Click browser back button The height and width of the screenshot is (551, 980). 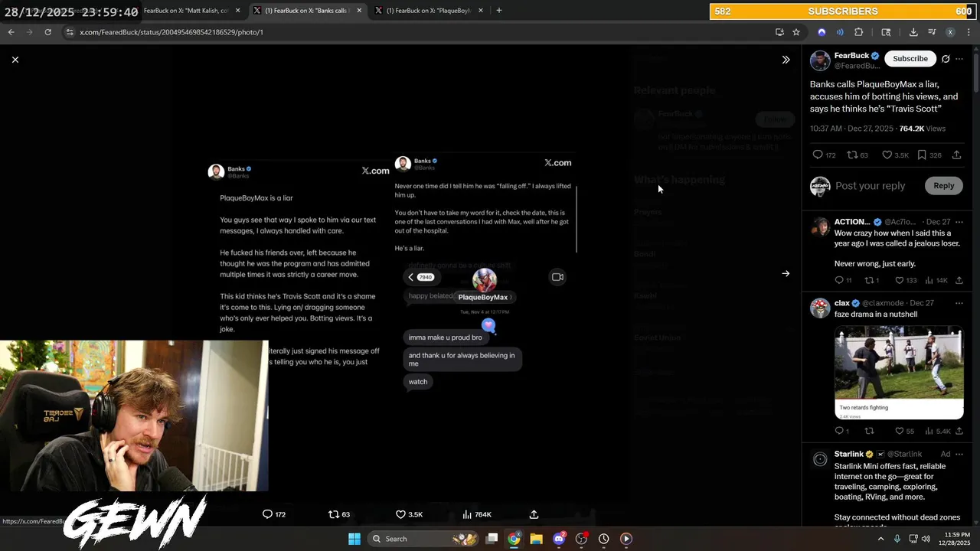11,32
